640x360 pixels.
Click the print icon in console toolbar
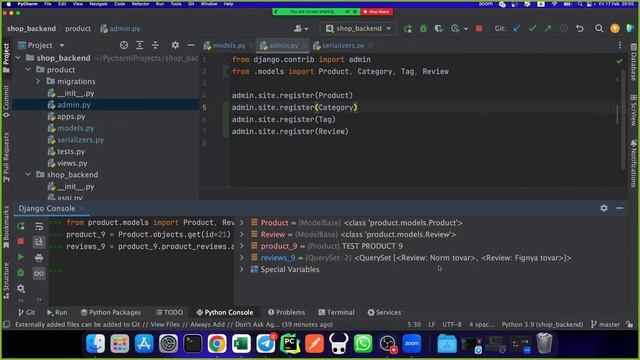(39, 258)
